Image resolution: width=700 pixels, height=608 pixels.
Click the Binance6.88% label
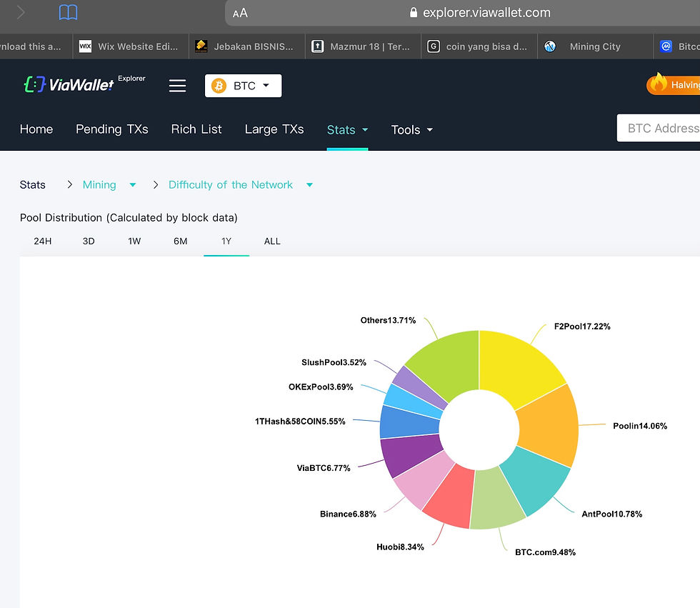tap(348, 514)
